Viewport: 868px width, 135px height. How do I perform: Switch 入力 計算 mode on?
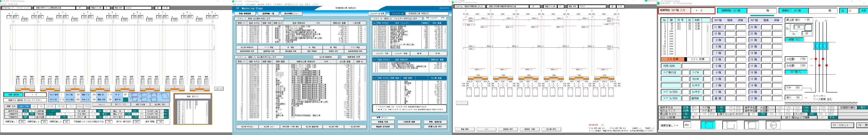672,60
